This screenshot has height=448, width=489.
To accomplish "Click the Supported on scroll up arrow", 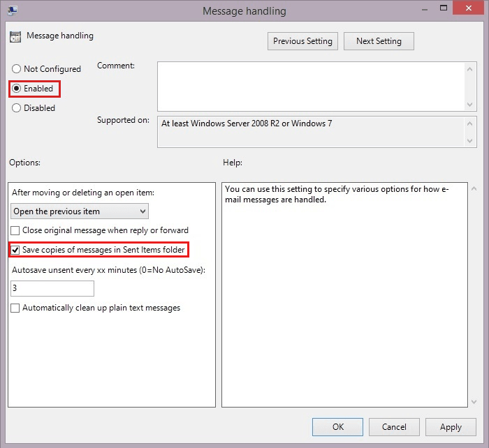I will [470, 124].
